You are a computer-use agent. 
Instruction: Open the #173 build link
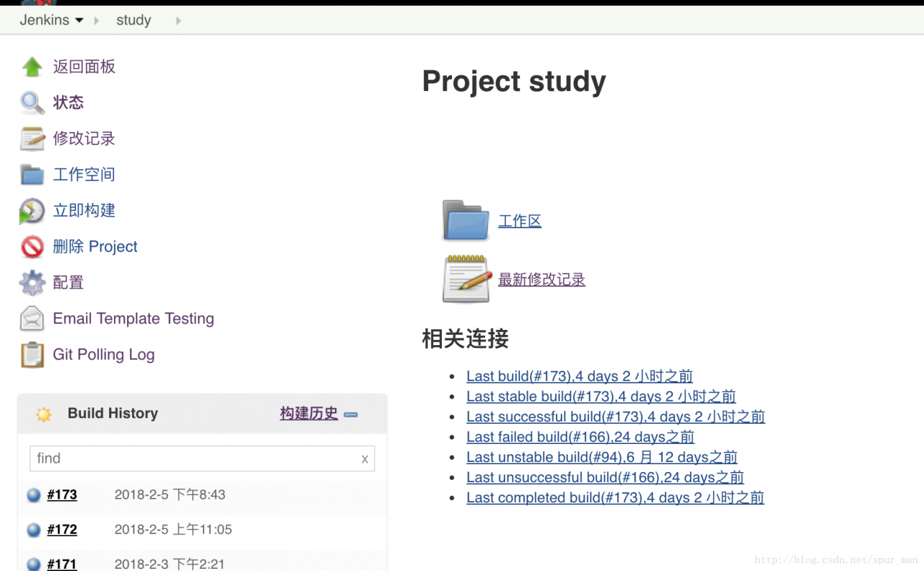click(x=62, y=495)
